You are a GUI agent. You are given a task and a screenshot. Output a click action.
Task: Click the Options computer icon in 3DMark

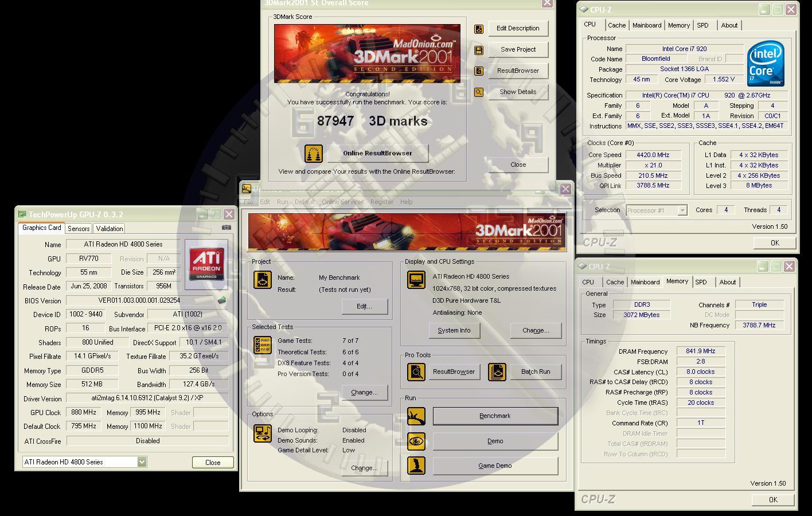(x=263, y=433)
